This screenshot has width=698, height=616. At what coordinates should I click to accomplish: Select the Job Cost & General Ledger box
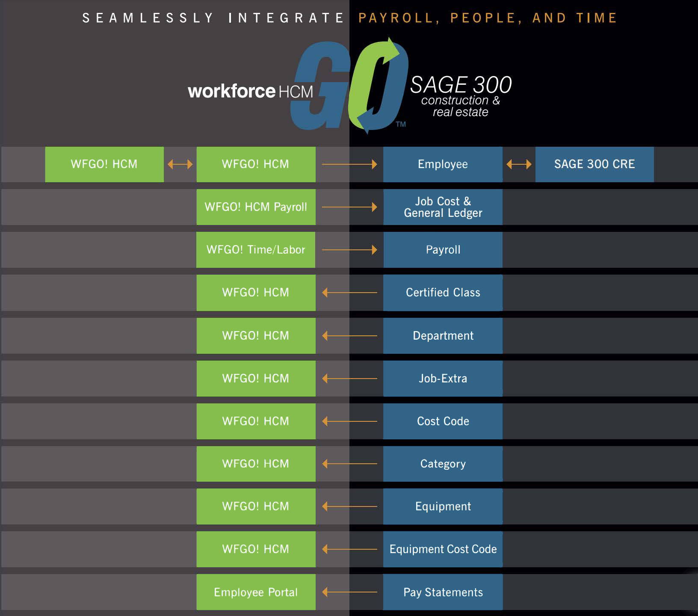[443, 207]
